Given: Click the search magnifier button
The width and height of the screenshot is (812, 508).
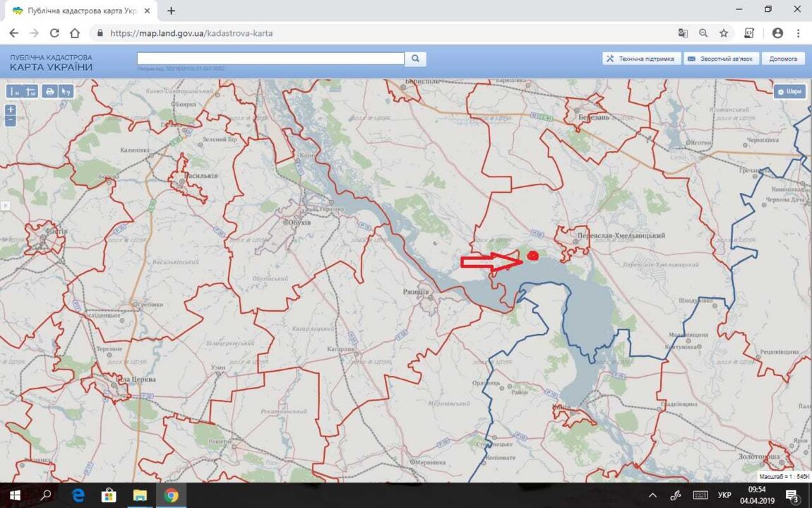Looking at the screenshot, I should (416, 59).
